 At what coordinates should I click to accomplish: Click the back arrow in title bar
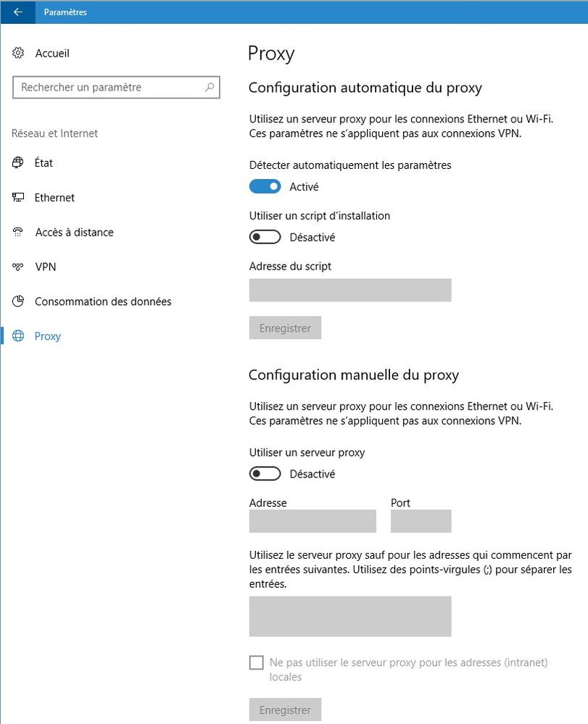[17, 12]
